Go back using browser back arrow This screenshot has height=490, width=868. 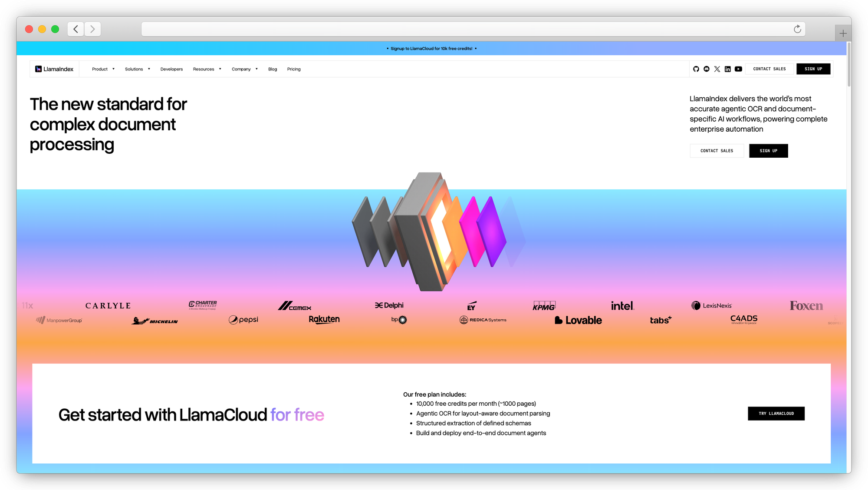point(76,29)
